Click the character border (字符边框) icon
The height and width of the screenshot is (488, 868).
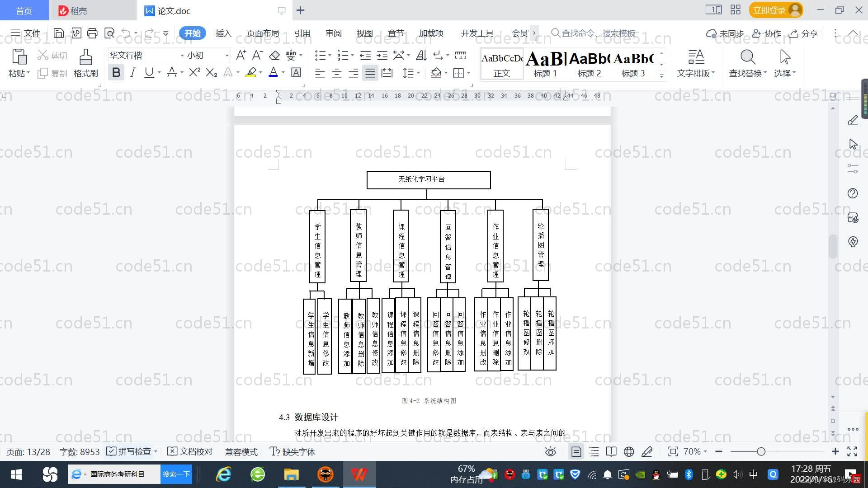pos(296,72)
